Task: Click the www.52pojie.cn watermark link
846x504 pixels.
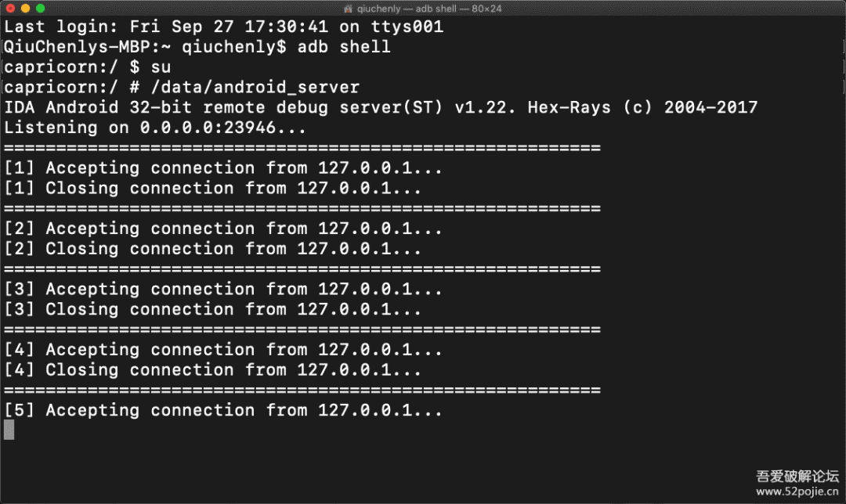Action: point(797,491)
